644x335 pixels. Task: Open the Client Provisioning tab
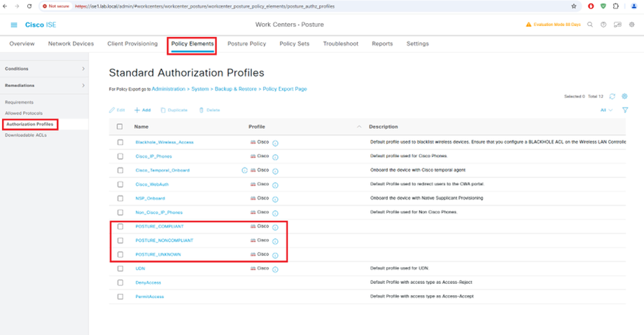click(132, 43)
